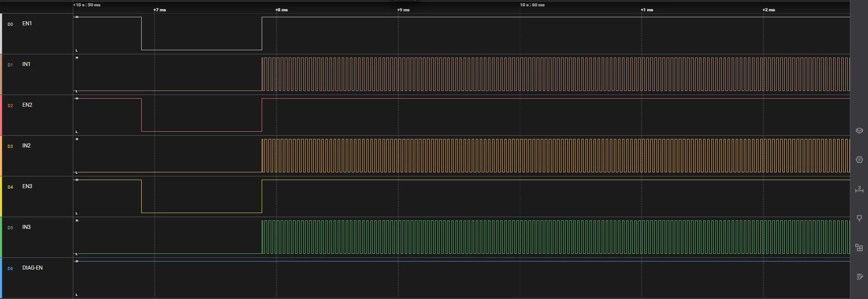Click the marker pin icon in sidebar

(859, 218)
